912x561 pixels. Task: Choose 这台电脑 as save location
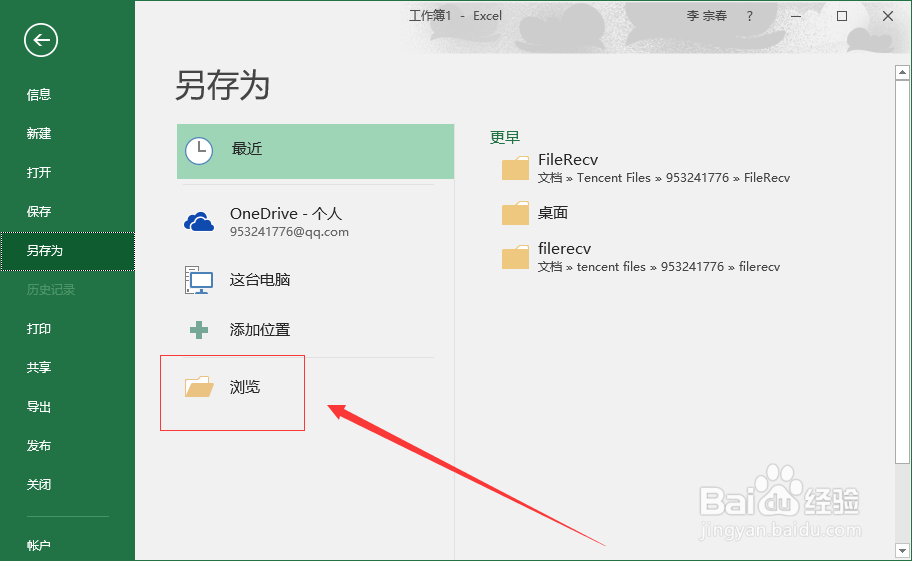click(x=315, y=280)
